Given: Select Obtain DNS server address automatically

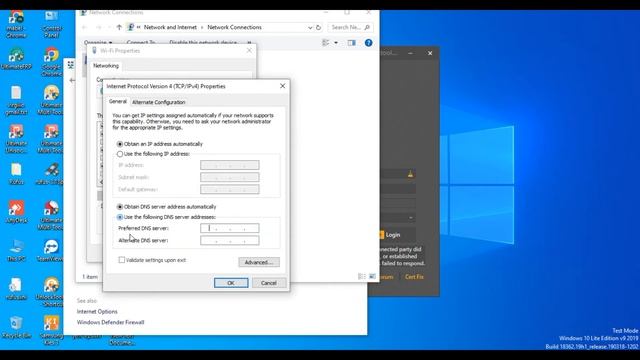Looking at the screenshot, I should tap(120, 207).
